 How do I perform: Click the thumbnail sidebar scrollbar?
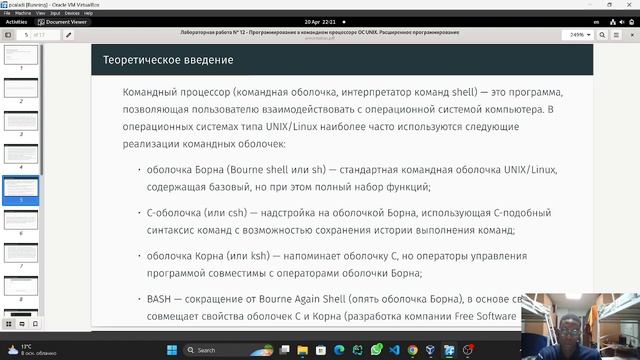pyautogui.click(x=42, y=110)
